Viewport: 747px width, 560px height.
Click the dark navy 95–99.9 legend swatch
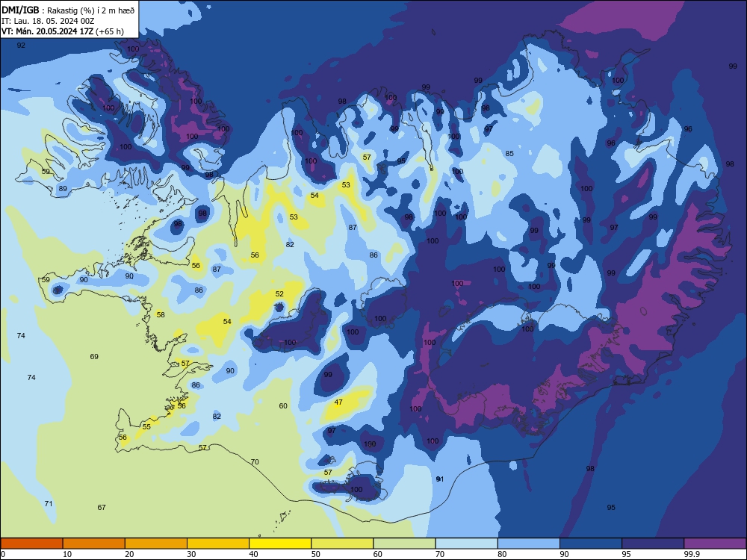pos(653,544)
